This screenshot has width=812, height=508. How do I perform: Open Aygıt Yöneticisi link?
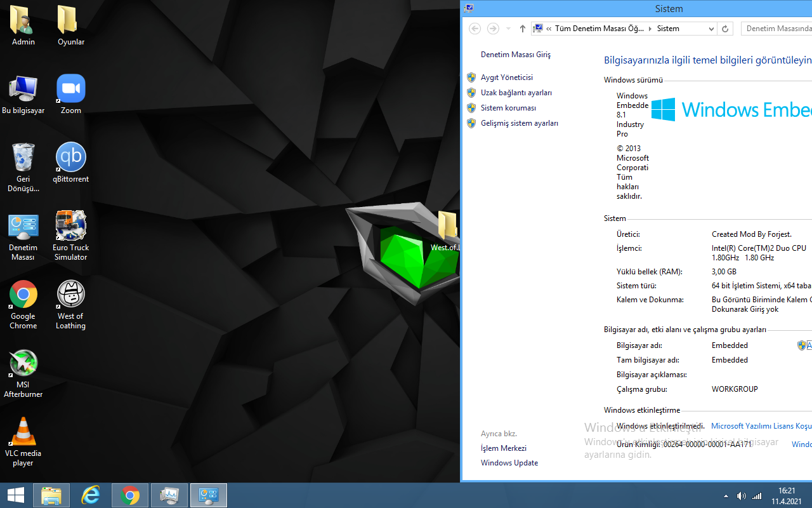[507, 77]
